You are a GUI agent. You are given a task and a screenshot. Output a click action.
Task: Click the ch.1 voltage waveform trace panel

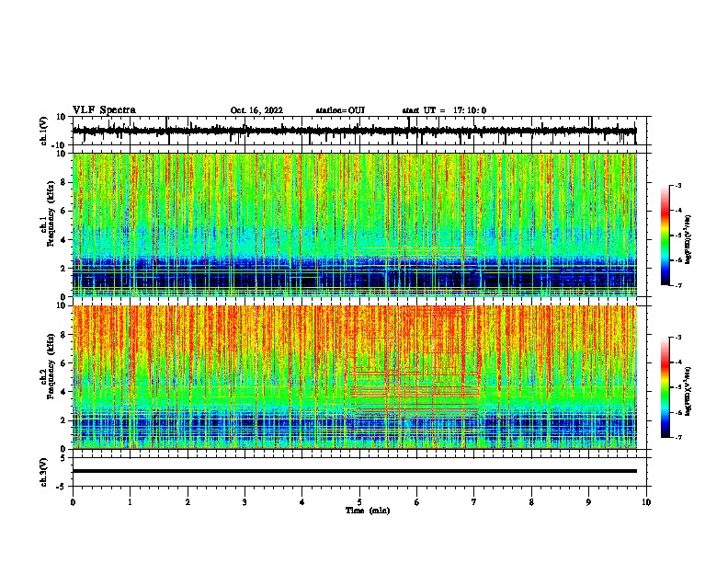358,131
